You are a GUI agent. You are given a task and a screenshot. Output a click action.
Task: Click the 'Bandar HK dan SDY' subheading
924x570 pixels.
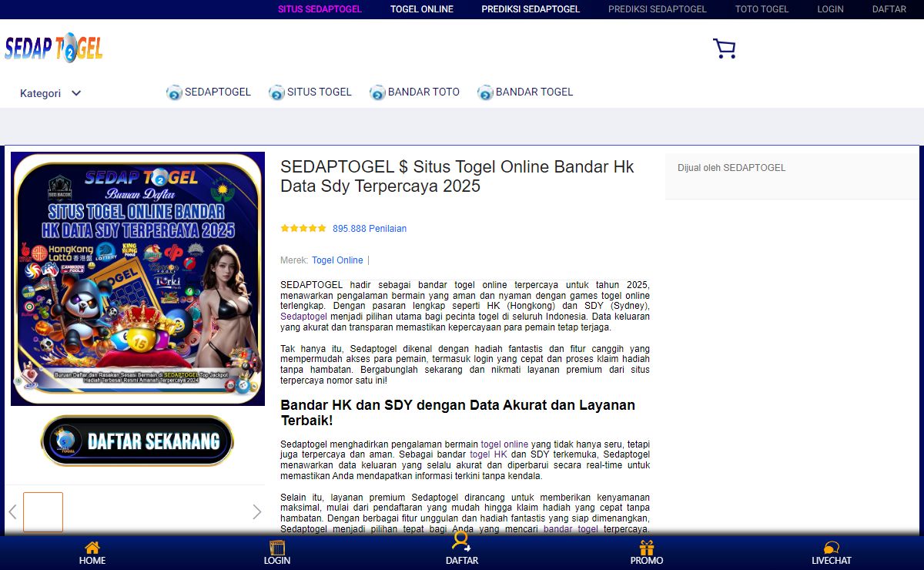(x=457, y=413)
